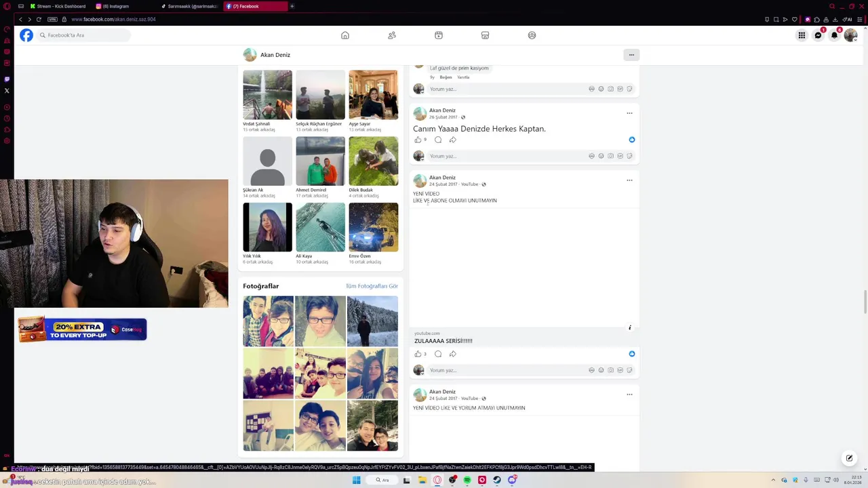Viewport: 868px width, 488px height.
Task: Open Discord from the taskbar
Action: pos(512,480)
